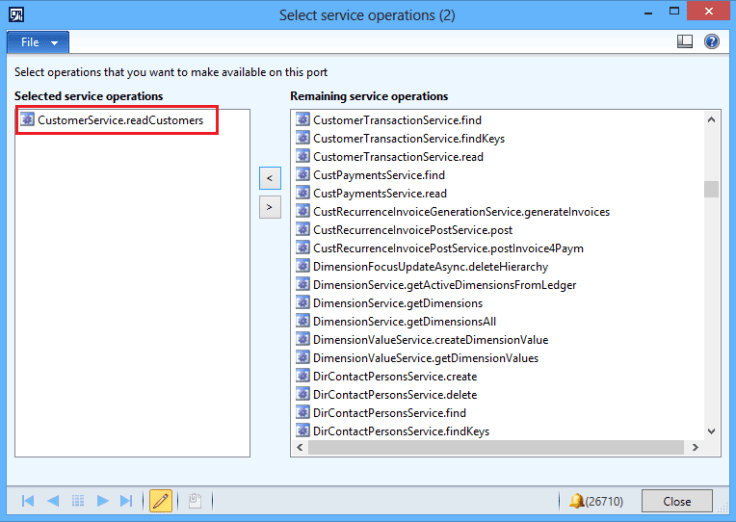This screenshot has height=522, width=736.
Task: Click the first record navigation arrow
Action: (28, 500)
